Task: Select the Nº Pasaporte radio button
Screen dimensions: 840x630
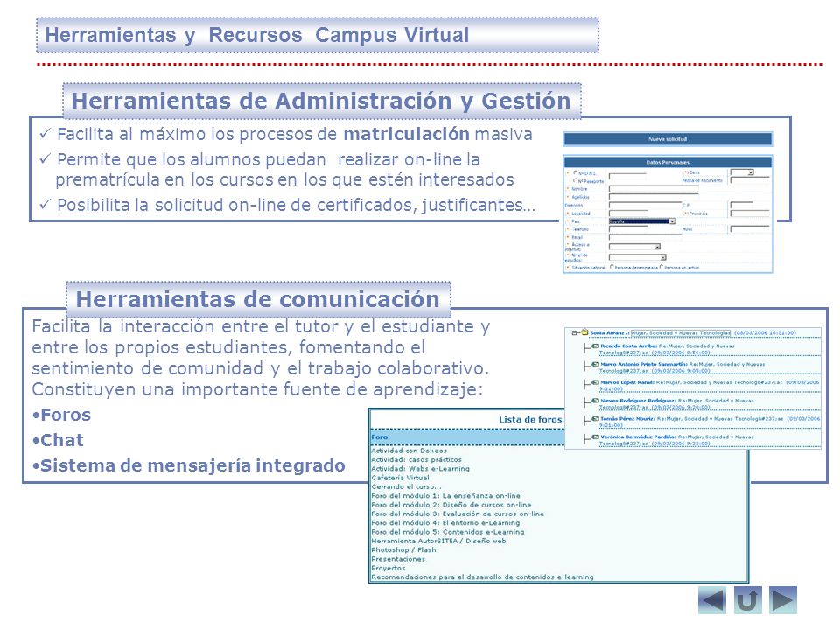Action: [x=575, y=180]
